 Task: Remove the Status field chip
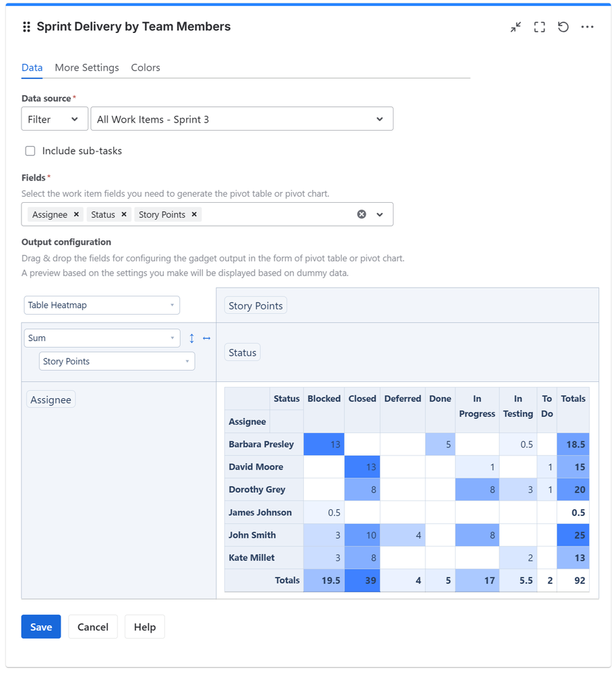click(x=124, y=214)
